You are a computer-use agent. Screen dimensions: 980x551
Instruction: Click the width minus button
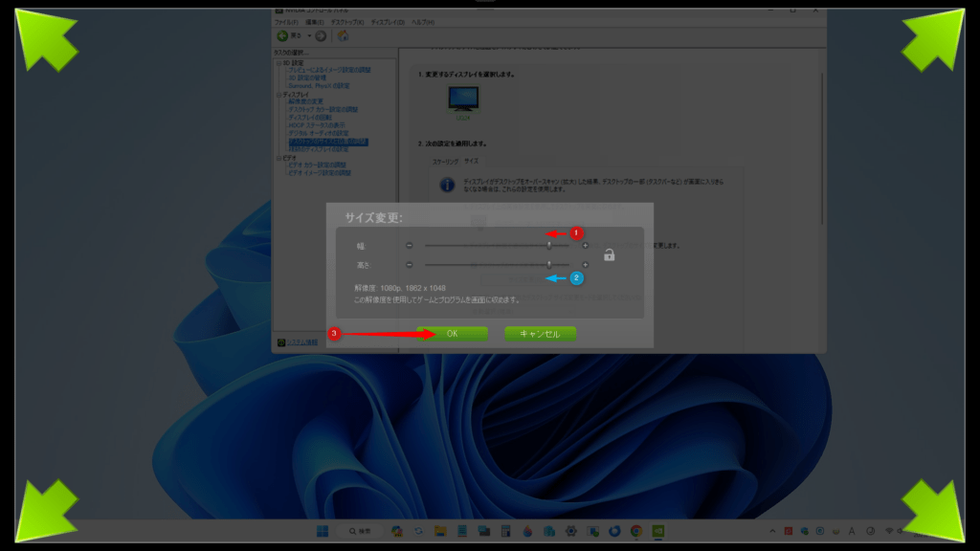[410, 246]
